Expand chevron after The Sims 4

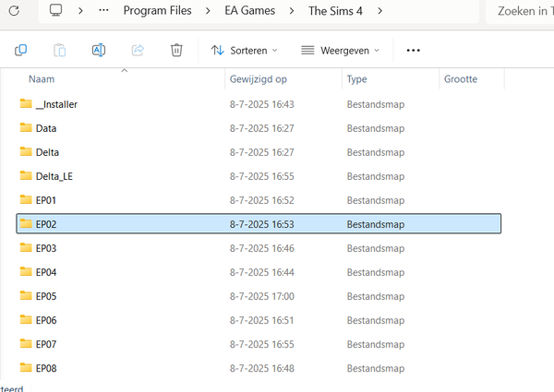(x=379, y=11)
